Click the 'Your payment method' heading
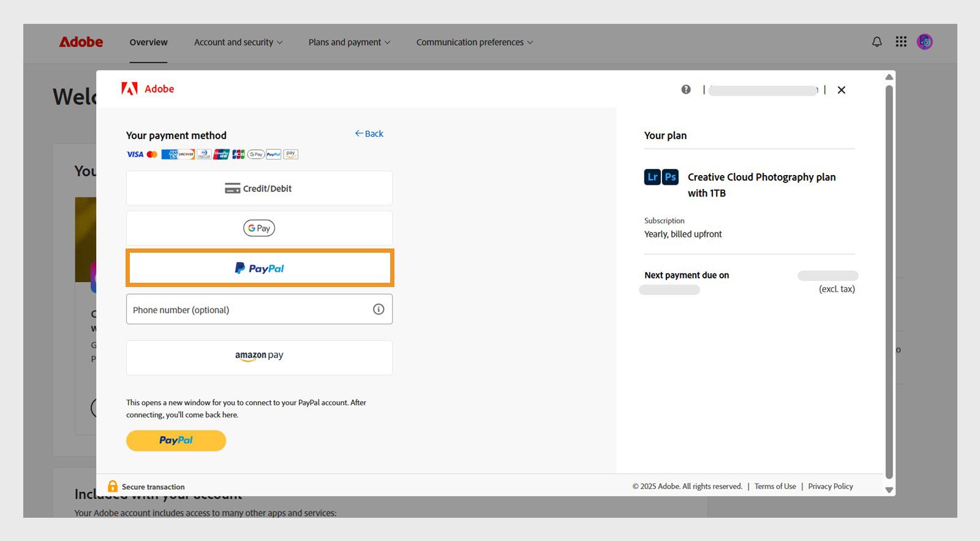980x541 pixels. 176,135
